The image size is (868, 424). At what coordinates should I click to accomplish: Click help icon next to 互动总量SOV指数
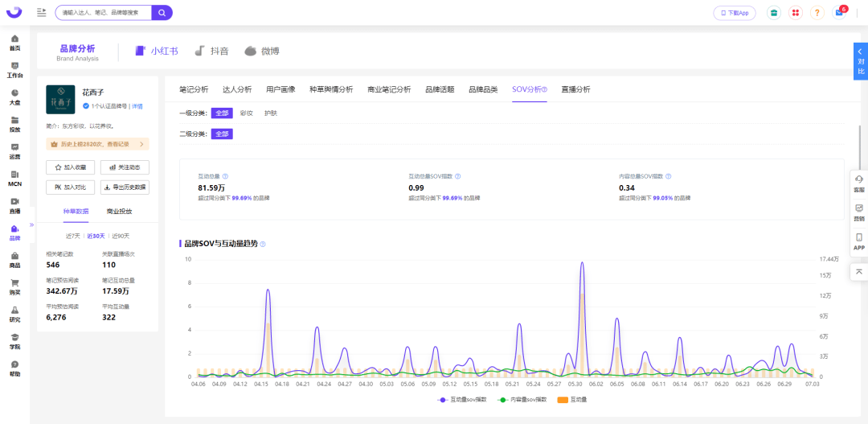pyautogui.click(x=457, y=176)
